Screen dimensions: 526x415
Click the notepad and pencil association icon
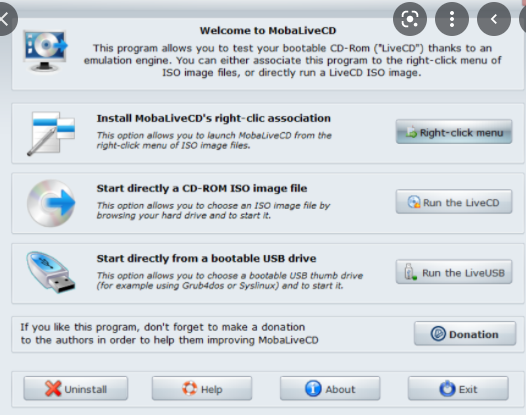[51, 134]
